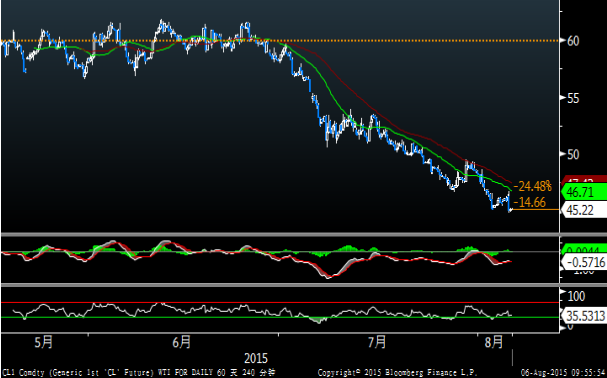Select the 6月 month label on time axis

(182, 342)
